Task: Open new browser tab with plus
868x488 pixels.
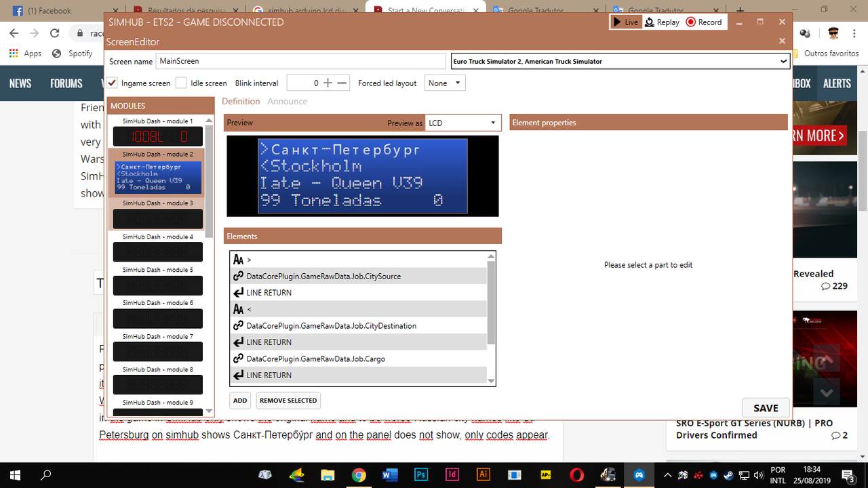Action: coord(740,11)
